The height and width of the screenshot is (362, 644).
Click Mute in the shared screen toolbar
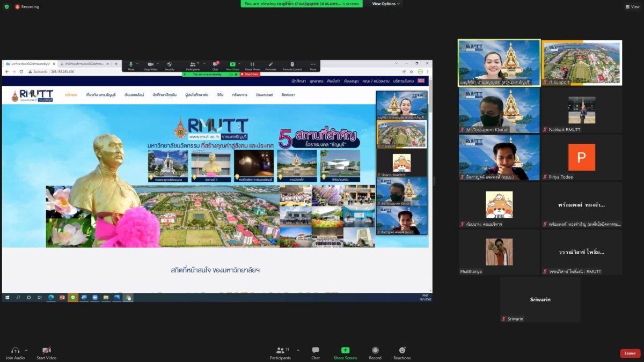[x=131, y=66]
